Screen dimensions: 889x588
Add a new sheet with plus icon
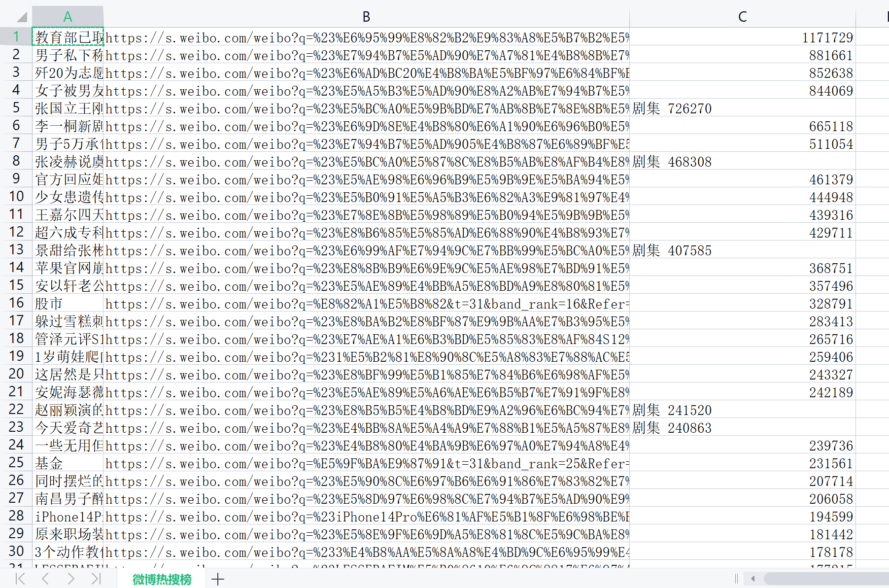(218, 579)
